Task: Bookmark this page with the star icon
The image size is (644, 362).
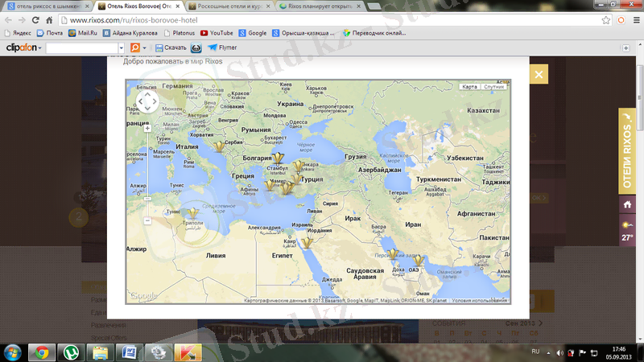Action: [x=606, y=20]
